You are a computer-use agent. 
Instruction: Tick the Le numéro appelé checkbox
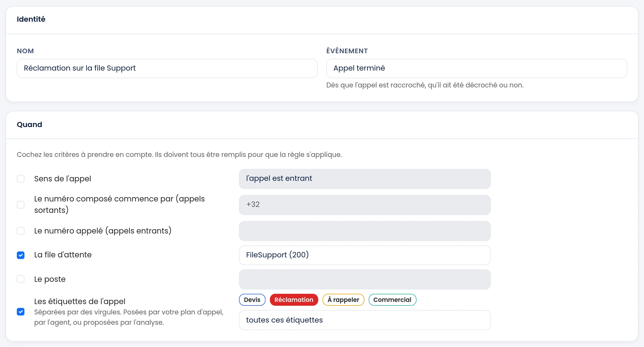coord(21,231)
